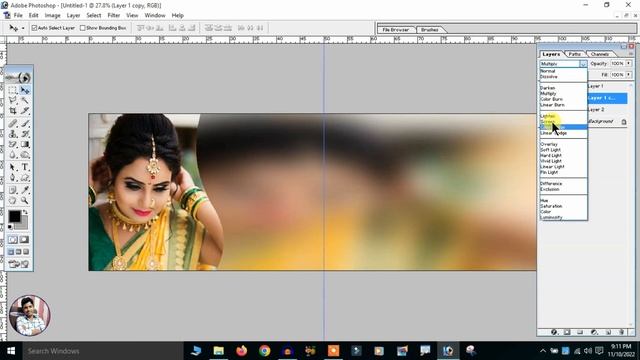Open Chrome from the taskbar
The height and width of the screenshot is (360, 640).
tap(264, 351)
